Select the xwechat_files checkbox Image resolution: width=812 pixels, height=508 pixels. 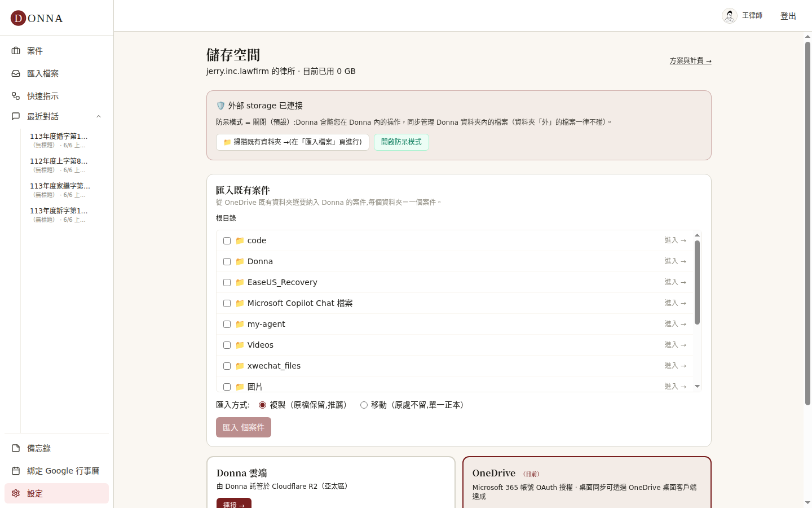click(x=227, y=366)
